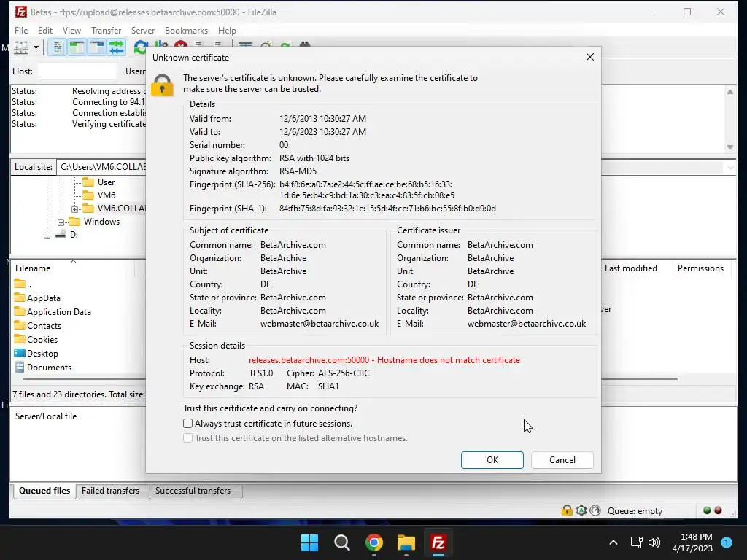Click message log scroll up arrow
The height and width of the screenshot is (560, 747).
pyautogui.click(x=729, y=92)
